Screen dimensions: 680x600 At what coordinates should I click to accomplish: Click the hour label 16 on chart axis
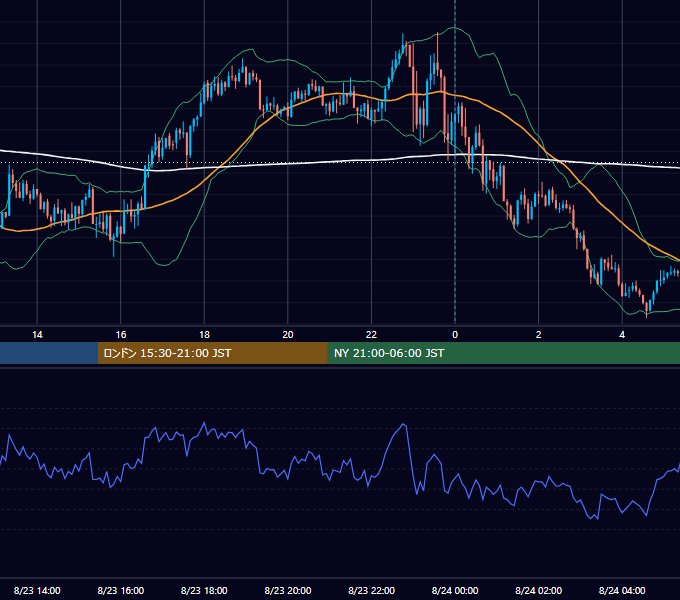tap(121, 335)
